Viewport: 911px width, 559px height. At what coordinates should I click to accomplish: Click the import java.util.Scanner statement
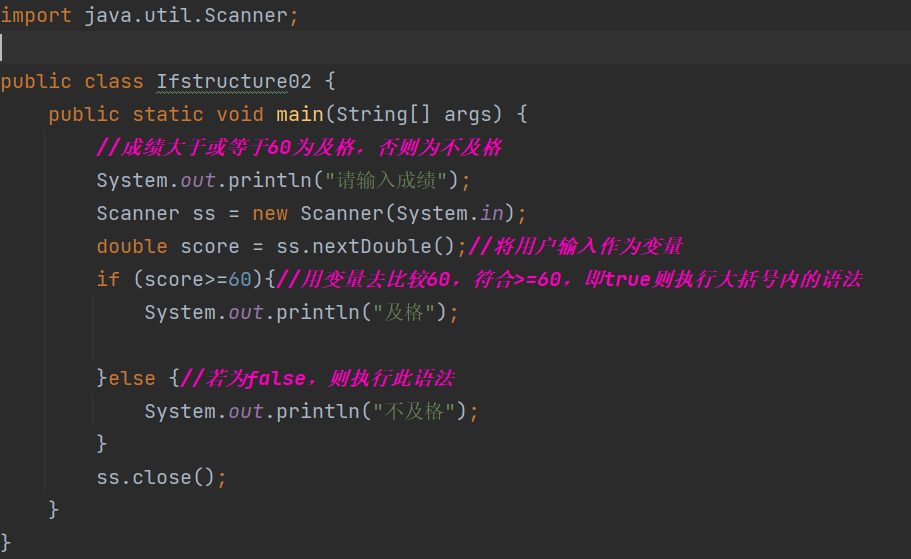point(148,16)
